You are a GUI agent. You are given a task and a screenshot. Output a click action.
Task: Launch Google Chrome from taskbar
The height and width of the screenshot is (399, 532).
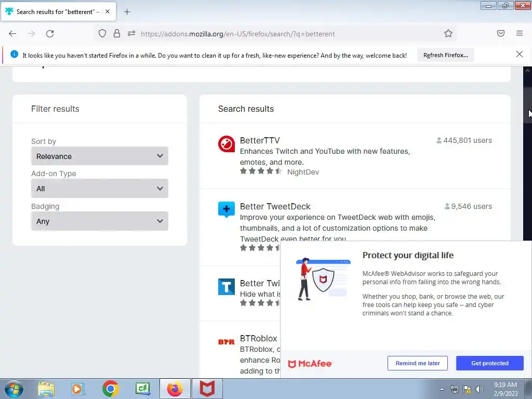point(110,389)
